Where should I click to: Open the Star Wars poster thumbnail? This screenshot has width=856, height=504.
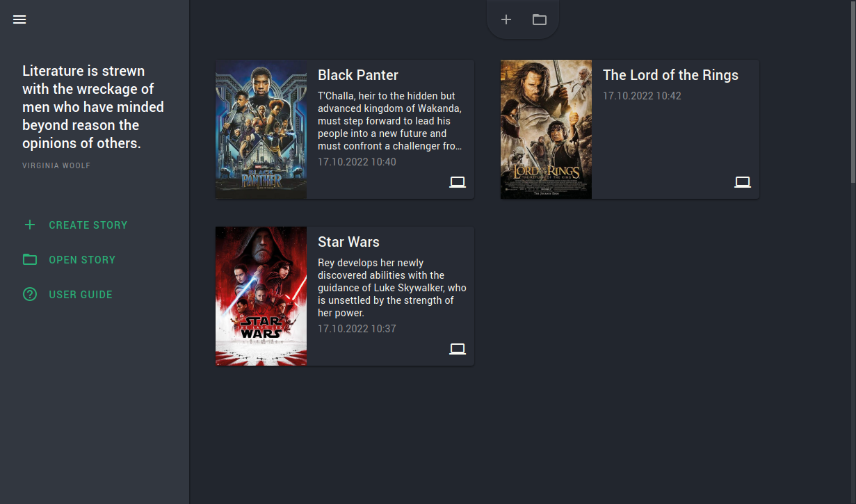click(261, 296)
